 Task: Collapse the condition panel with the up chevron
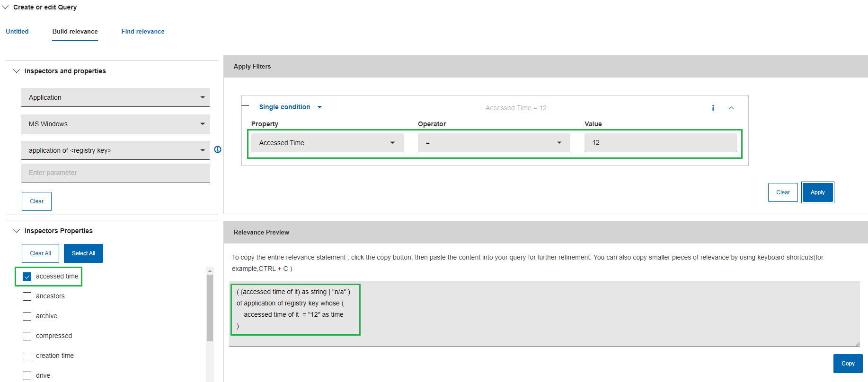[731, 108]
